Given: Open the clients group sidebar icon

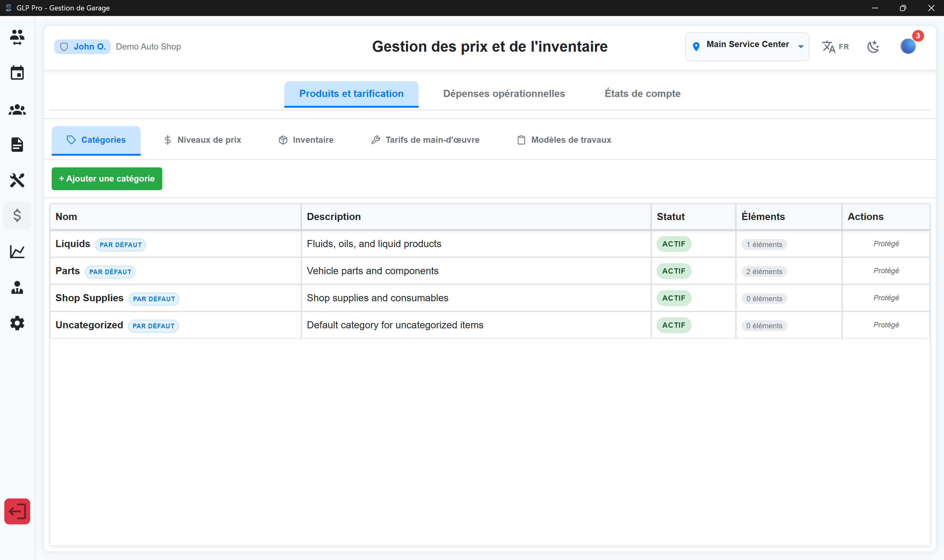Looking at the screenshot, I should pos(17,110).
